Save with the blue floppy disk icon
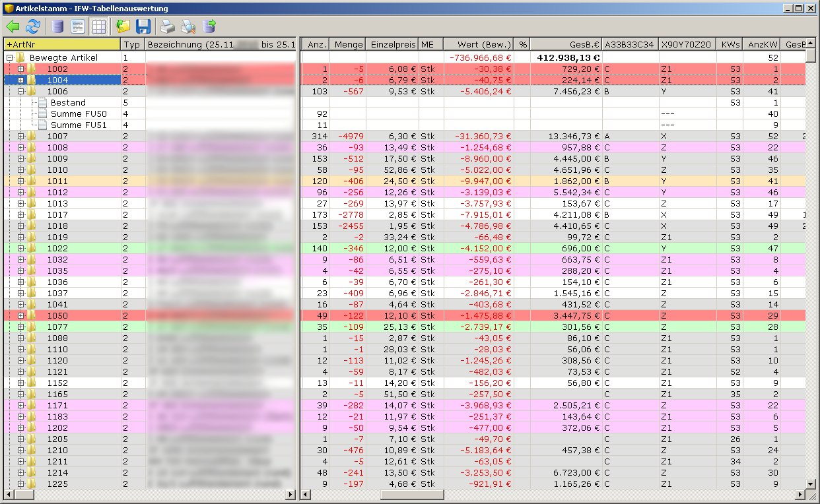The width and height of the screenshot is (820, 504). (143, 26)
